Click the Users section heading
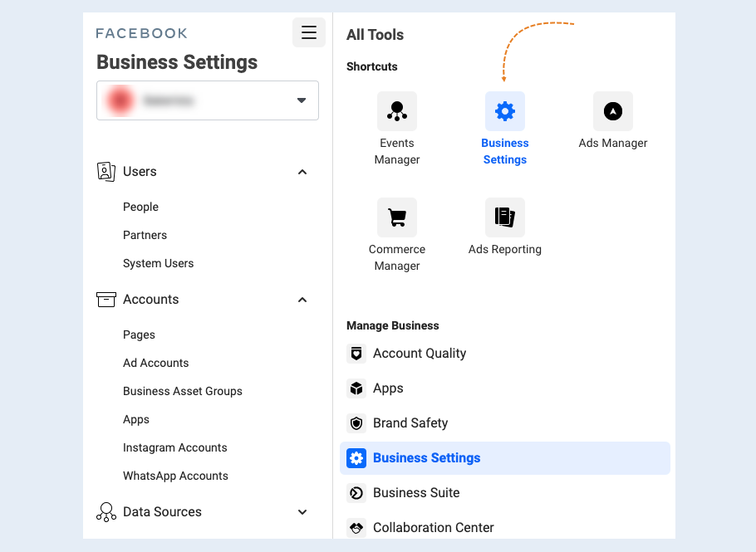The height and width of the screenshot is (552, 756). tap(140, 172)
